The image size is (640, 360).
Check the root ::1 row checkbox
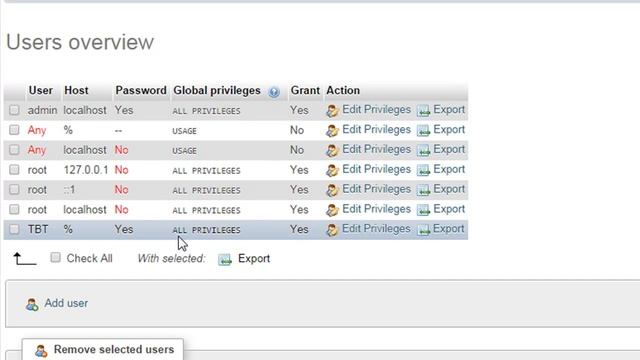click(x=14, y=189)
